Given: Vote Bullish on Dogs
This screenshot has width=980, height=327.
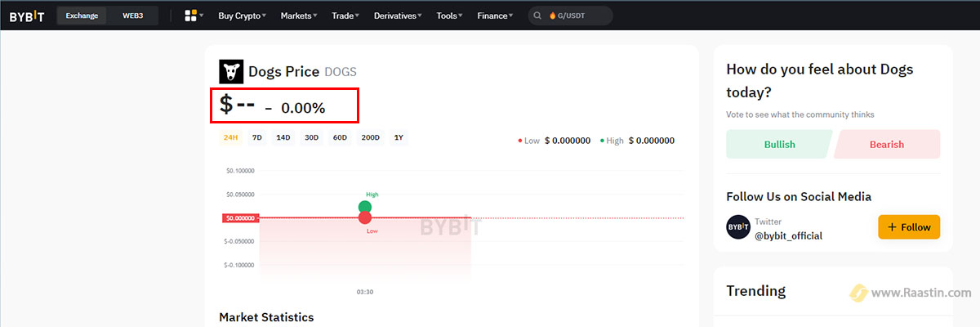Looking at the screenshot, I should coord(779,144).
